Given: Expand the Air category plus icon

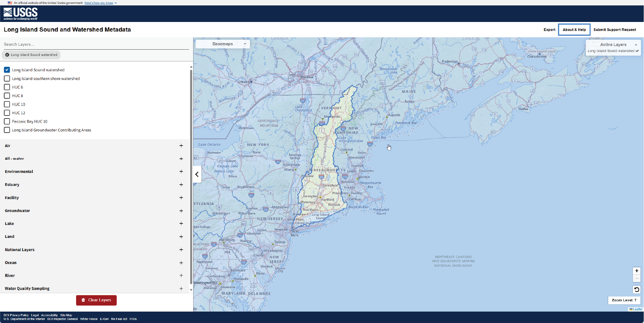Looking at the screenshot, I should click(181, 146).
